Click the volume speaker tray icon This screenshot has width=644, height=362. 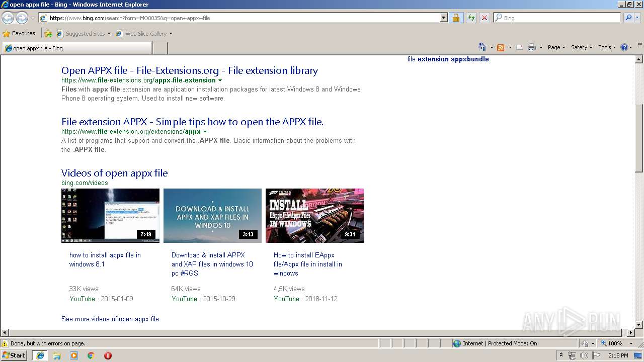[584, 355]
